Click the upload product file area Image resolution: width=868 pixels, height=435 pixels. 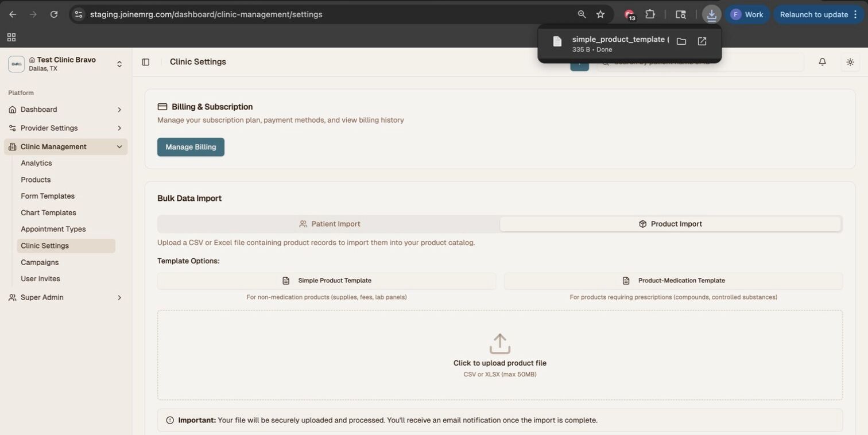click(x=500, y=355)
